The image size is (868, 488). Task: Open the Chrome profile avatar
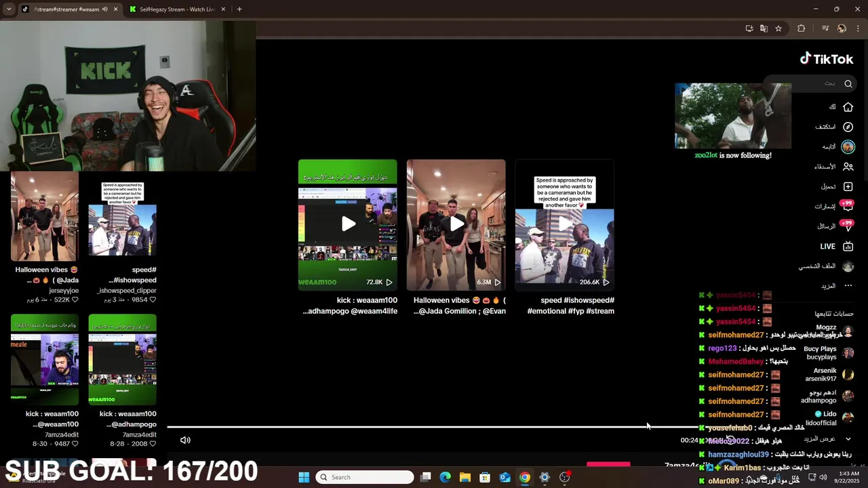pos(842,28)
